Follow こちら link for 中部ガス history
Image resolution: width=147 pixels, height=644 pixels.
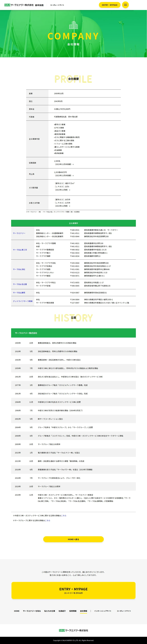click(64, 516)
